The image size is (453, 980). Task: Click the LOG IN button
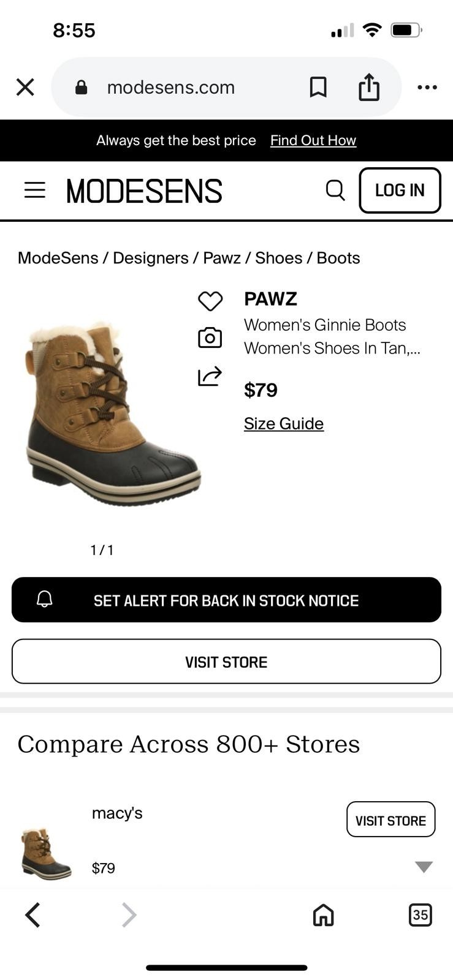[400, 190]
